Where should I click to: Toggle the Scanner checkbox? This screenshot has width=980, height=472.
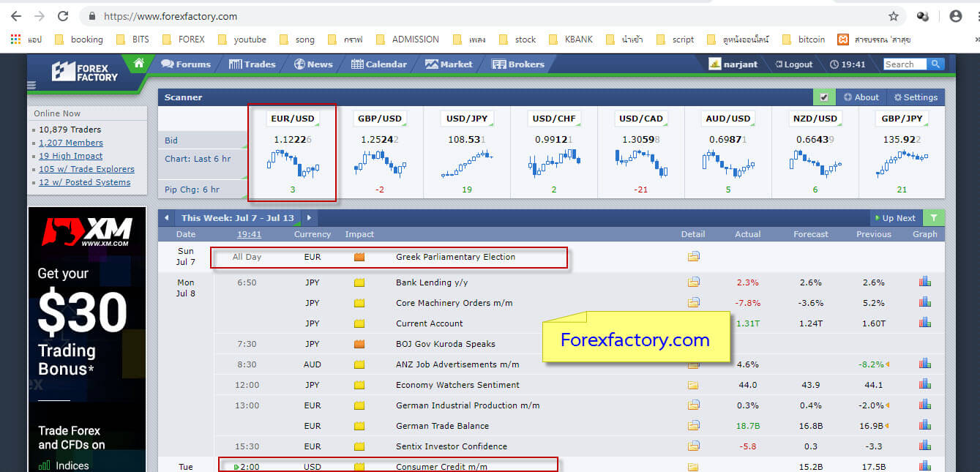pyautogui.click(x=824, y=97)
